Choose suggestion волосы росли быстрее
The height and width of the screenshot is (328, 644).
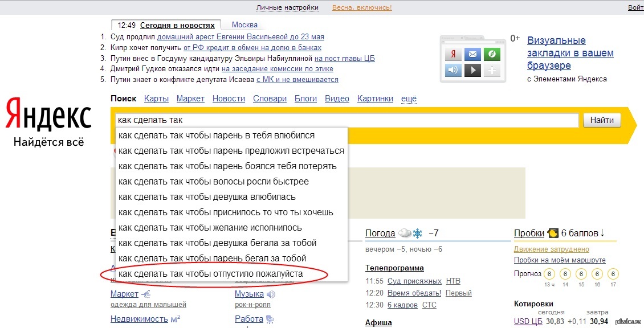231,182
